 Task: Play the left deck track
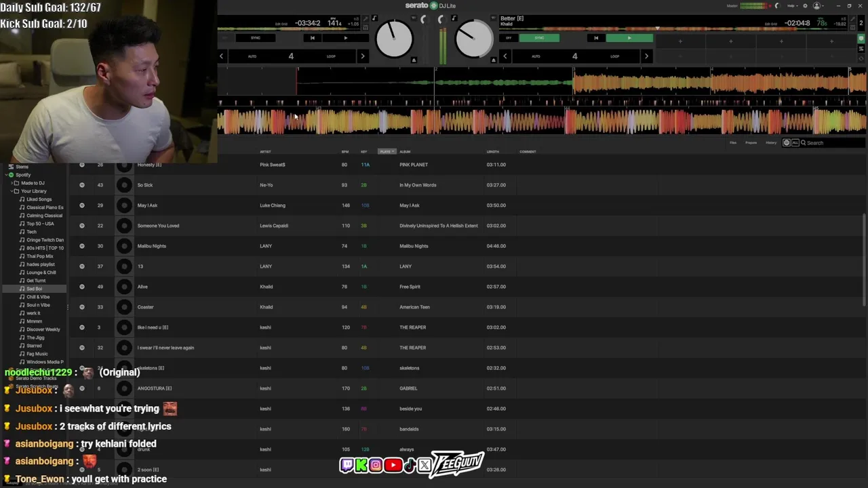pyautogui.click(x=345, y=38)
